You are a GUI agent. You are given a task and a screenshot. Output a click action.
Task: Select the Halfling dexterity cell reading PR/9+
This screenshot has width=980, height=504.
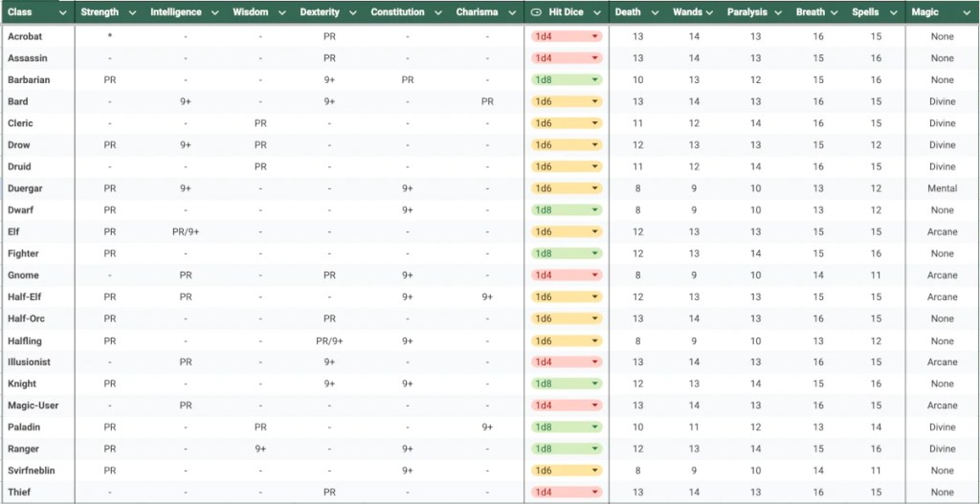click(329, 340)
